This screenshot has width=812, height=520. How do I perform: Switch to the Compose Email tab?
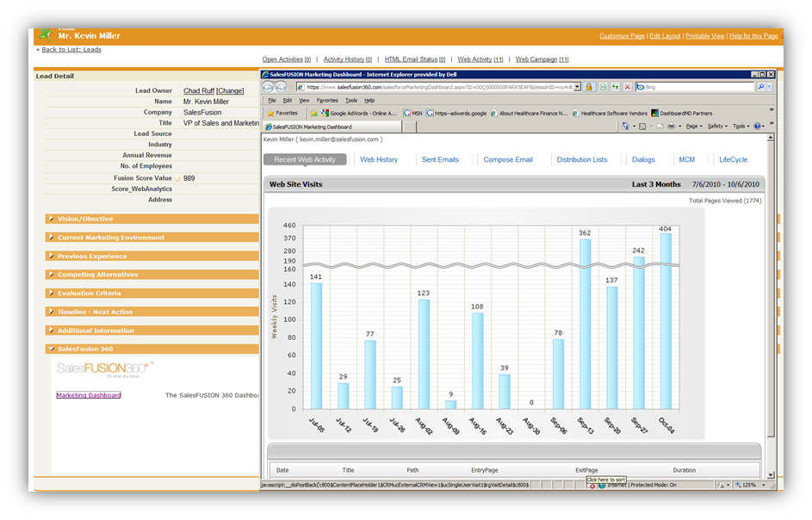click(508, 159)
